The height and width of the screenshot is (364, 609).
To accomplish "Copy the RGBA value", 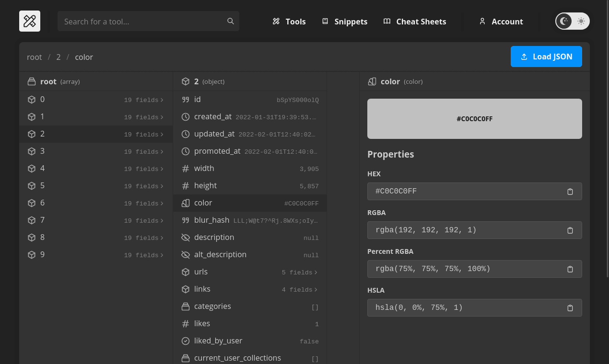I will (570, 230).
